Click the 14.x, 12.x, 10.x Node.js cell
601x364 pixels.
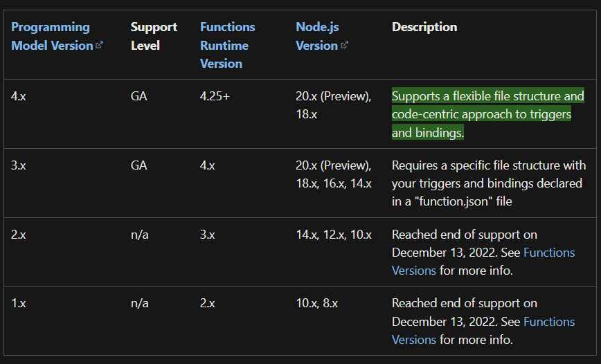(334, 235)
